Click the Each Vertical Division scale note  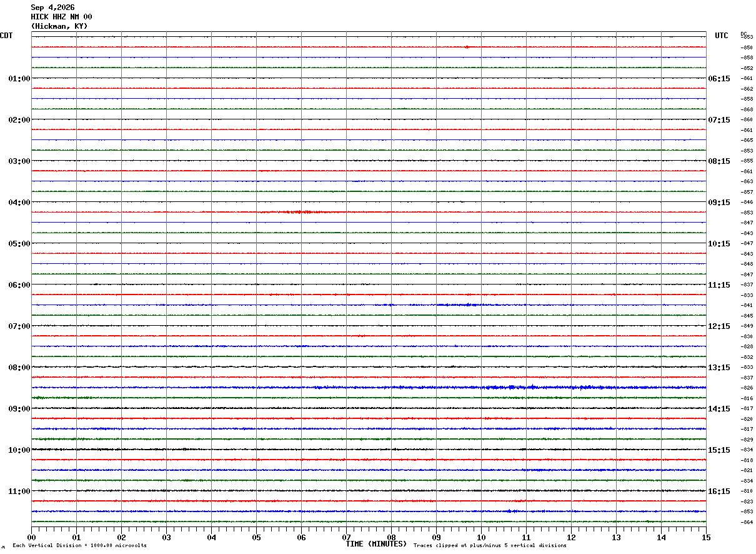pos(79,546)
